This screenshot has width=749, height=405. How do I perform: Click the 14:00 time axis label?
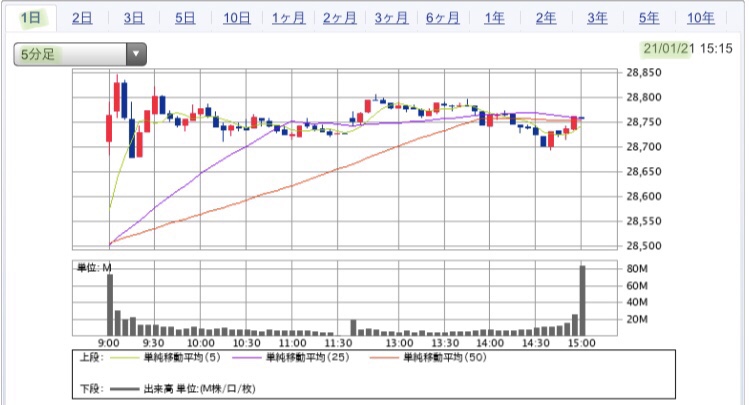coord(490,343)
